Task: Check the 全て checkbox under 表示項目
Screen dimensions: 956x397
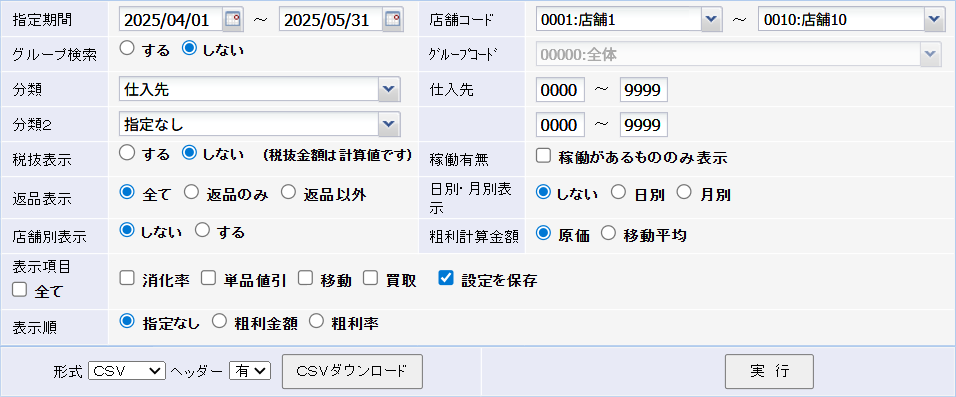Action: point(20,290)
